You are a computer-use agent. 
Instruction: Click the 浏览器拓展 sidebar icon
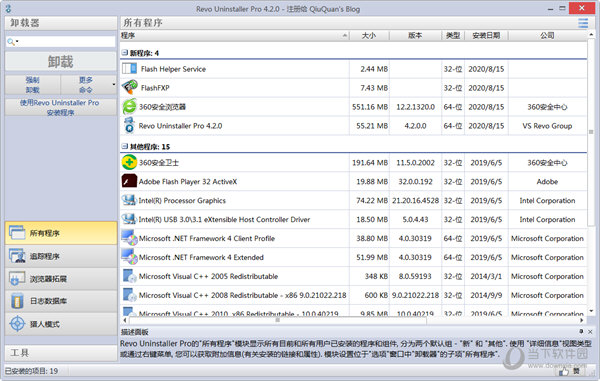17,278
